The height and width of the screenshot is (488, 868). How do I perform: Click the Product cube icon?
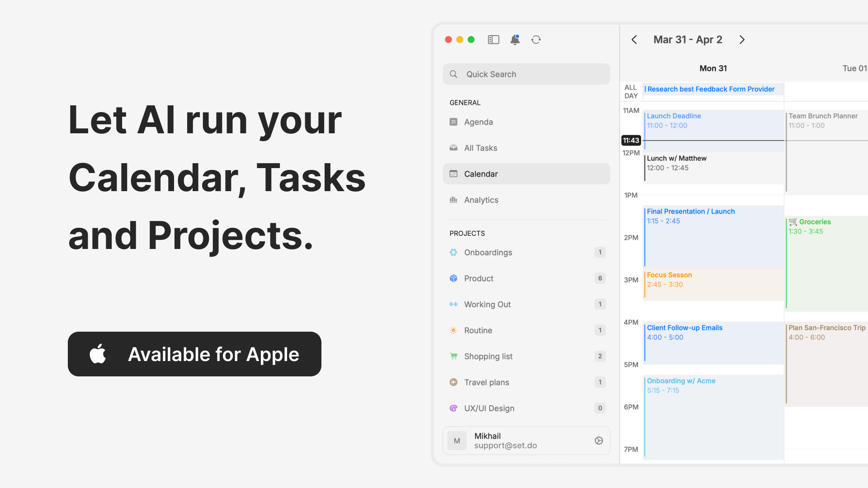[x=453, y=278]
